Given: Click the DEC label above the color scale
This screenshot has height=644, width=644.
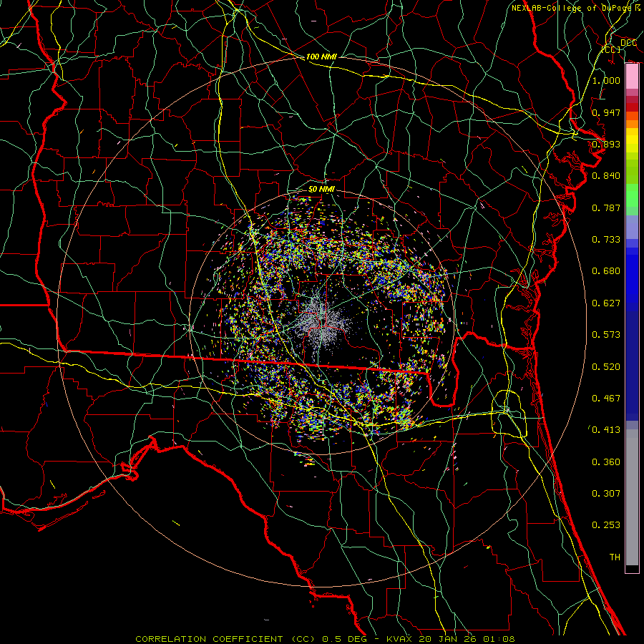Looking at the screenshot, I should tap(628, 43).
